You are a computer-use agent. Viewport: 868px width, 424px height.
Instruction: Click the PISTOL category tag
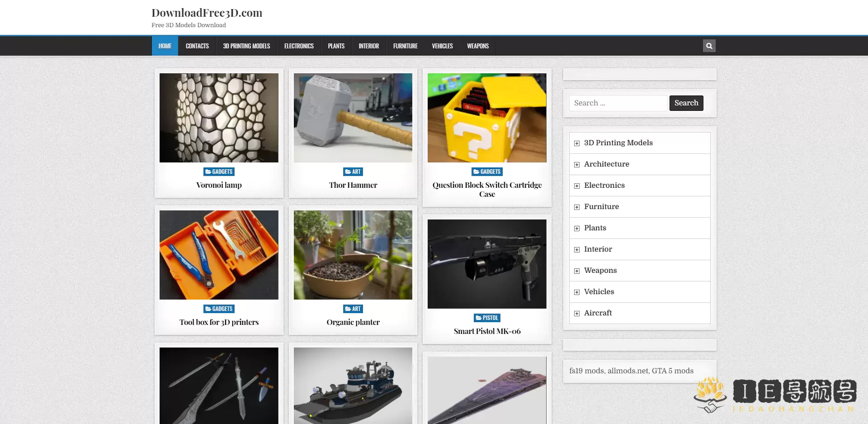pos(487,318)
